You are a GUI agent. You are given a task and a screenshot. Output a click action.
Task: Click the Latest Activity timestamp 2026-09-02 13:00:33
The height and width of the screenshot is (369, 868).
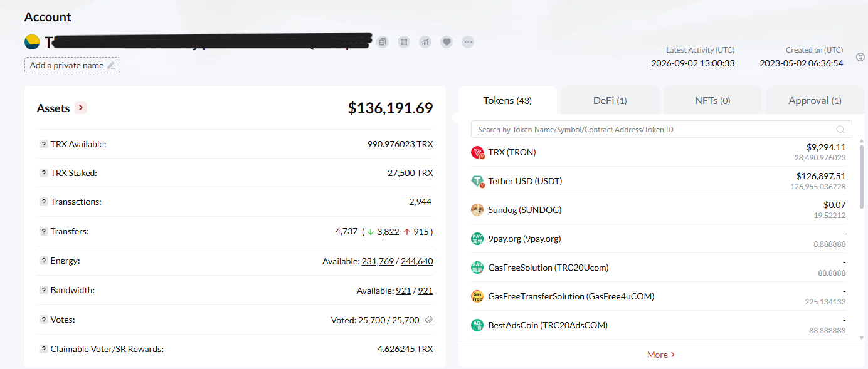(x=692, y=63)
